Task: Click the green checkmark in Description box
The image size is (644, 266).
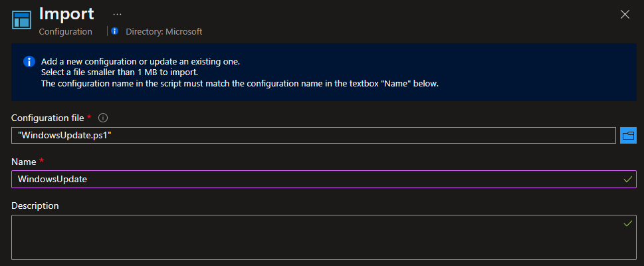Action: coord(628,223)
